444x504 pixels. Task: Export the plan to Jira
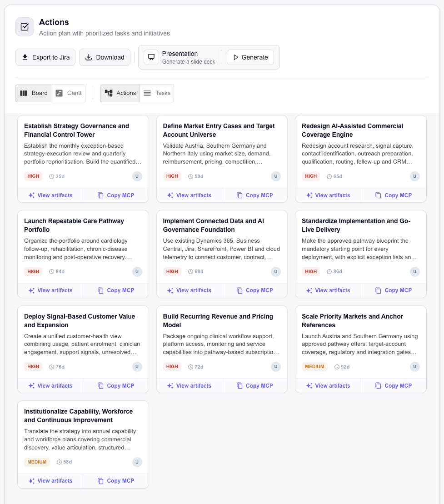[45, 57]
